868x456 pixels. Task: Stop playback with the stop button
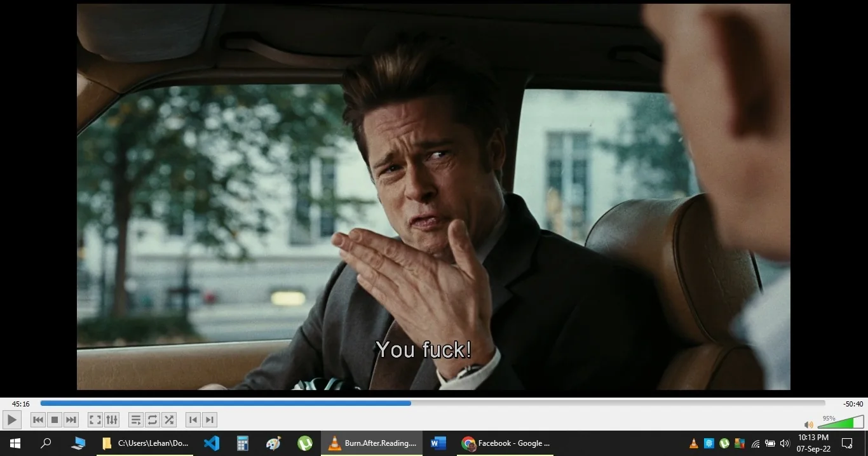(55, 420)
